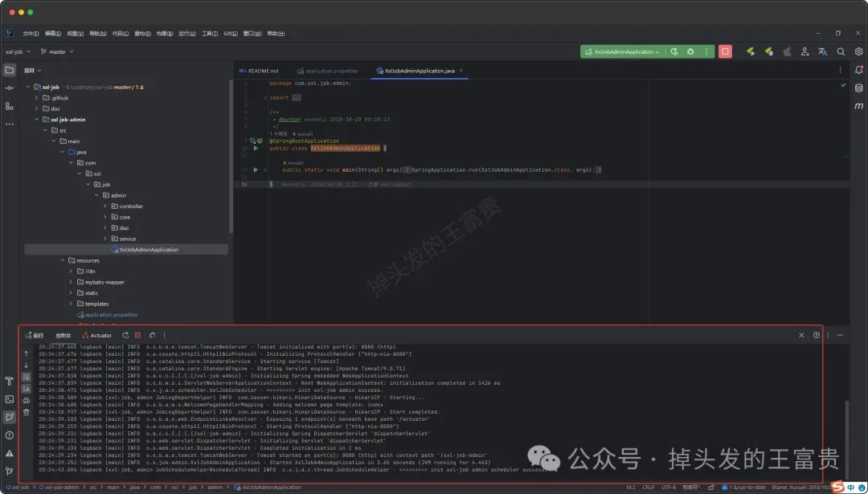Open the warning triangle tool window
Viewport: 868px width, 494px height.
[9, 453]
